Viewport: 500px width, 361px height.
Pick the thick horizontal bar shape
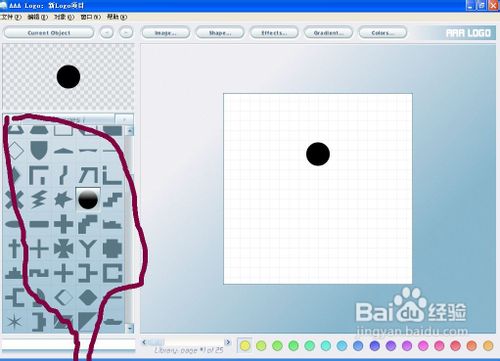pyautogui.click(x=39, y=224)
